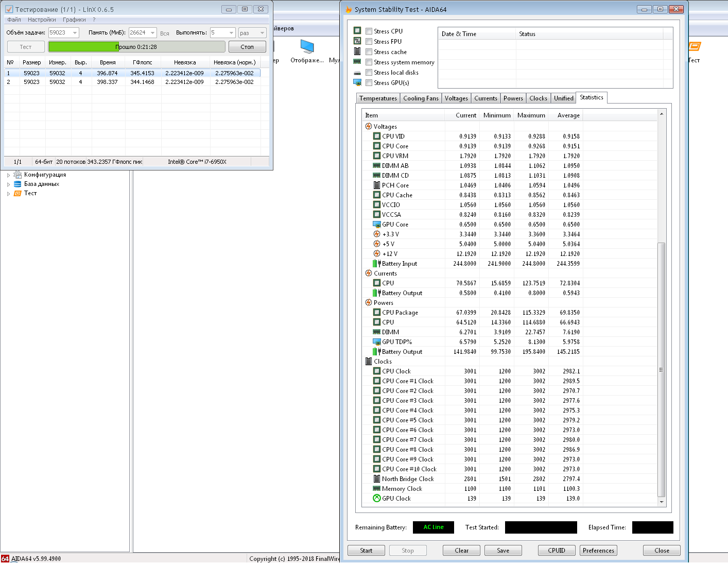
Task: Click the Memory Clock icon
Action: 377,488
